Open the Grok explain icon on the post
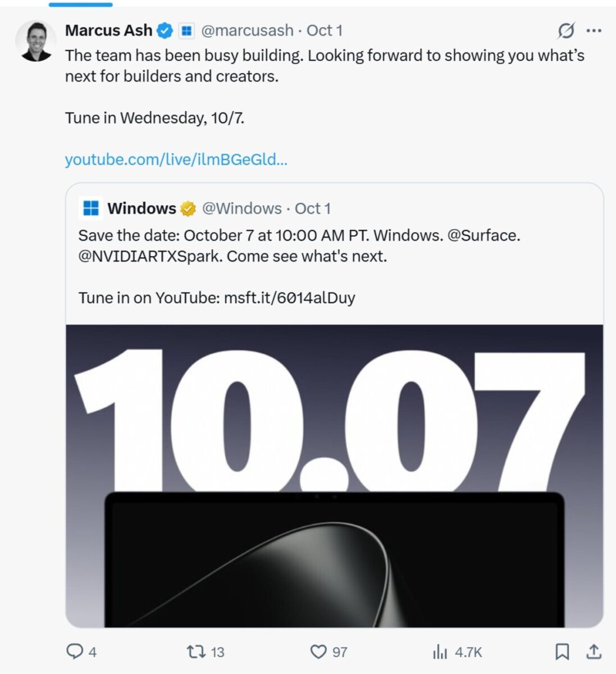This screenshot has width=616, height=674. 566,30
